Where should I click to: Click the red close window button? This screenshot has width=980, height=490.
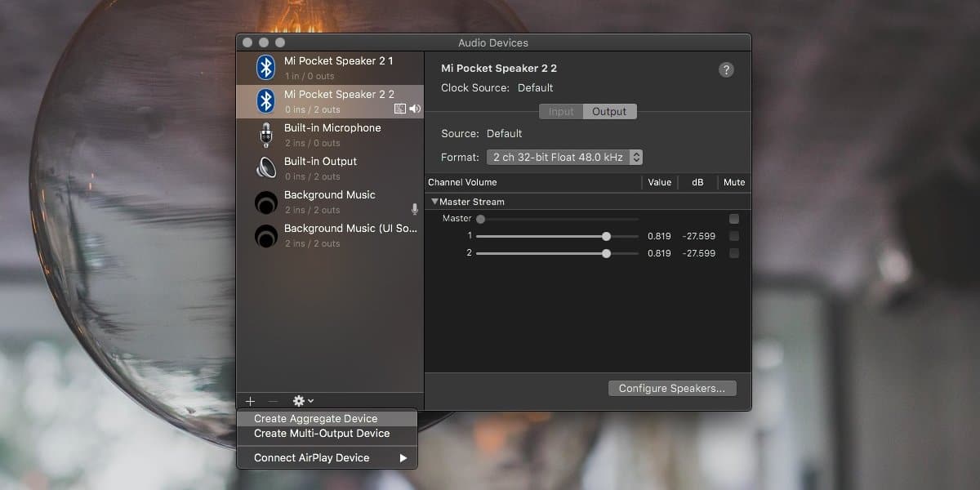click(x=247, y=42)
